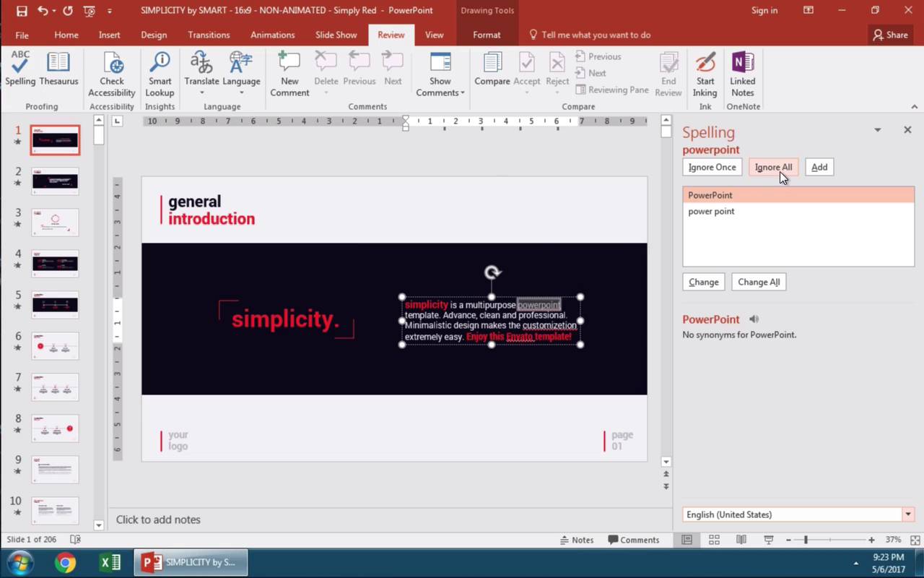Add the word to dictionary
Viewport: 924px width, 578px height.
819,167
